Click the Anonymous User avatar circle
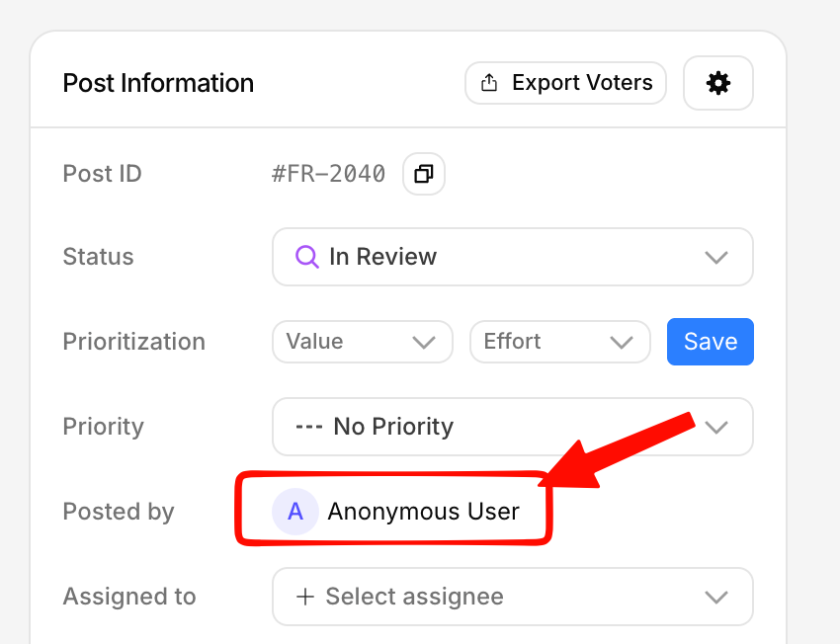The image size is (840, 644). [x=295, y=512]
